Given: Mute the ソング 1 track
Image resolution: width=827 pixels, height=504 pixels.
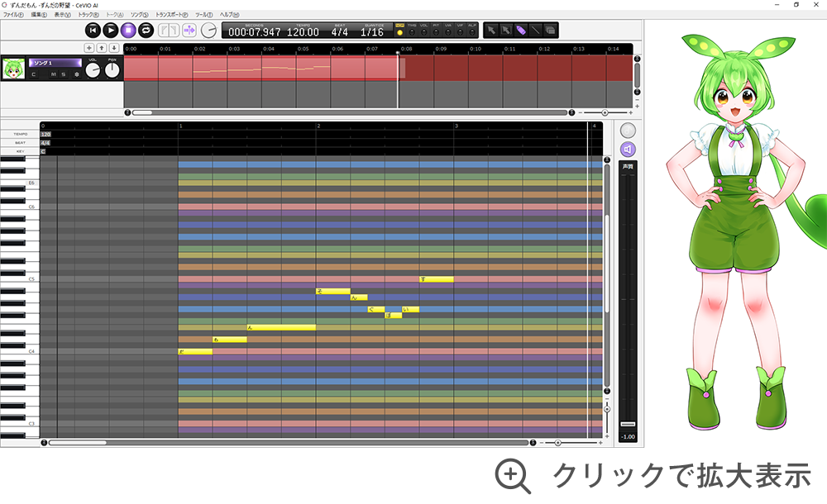Looking at the screenshot, I should tap(53, 74).
